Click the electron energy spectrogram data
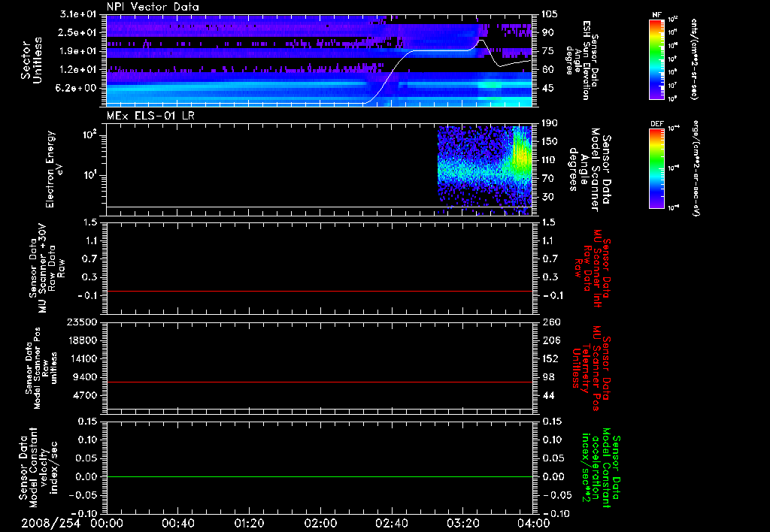The height and width of the screenshot is (532, 770). click(x=485, y=169)
